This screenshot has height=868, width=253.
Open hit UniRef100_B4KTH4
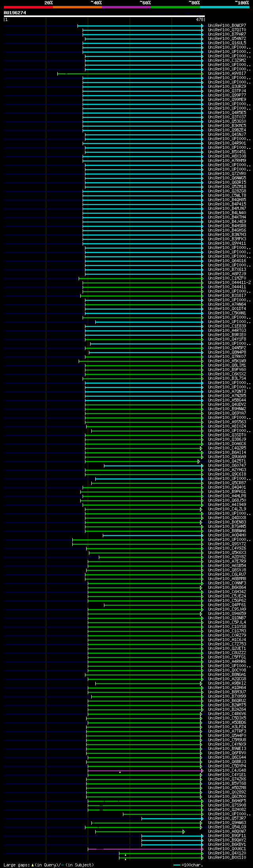(227, 217)
